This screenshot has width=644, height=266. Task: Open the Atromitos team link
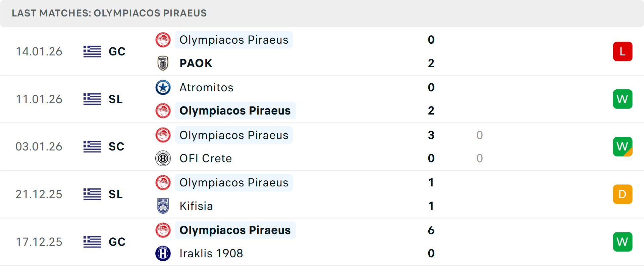206,87
